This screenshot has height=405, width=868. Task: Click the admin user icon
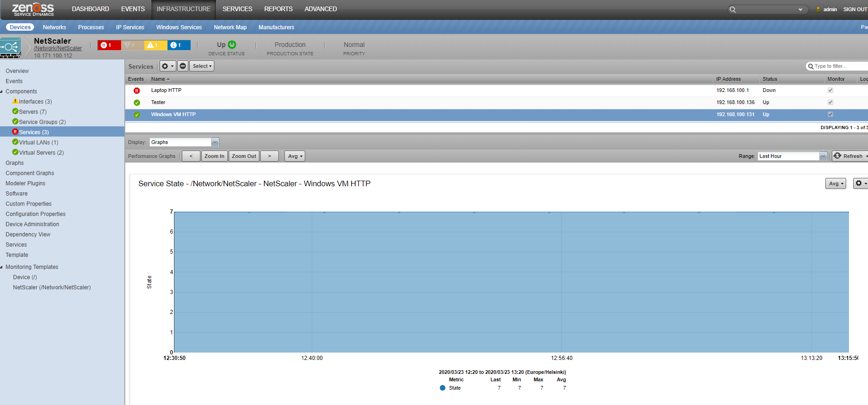click(818, 9)
